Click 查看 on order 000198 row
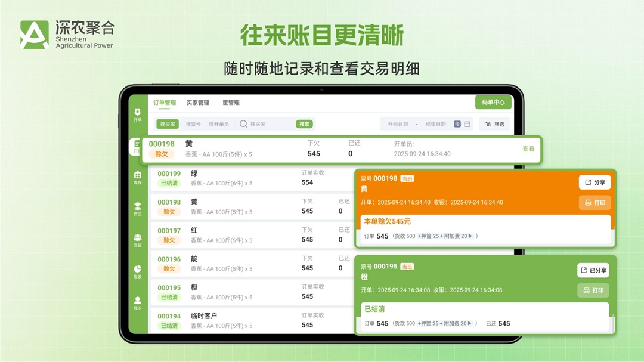Viewport: 644px width, 362px height. (527, 148)
